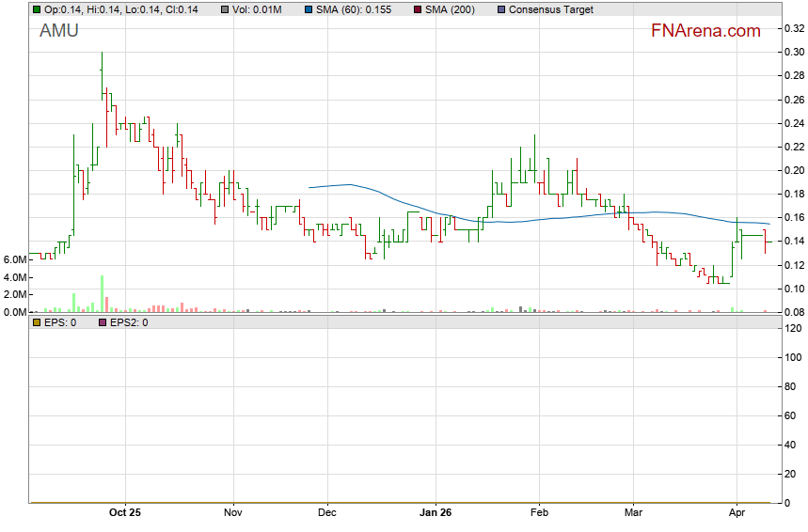Image resolution: width=808 pixels, height=532 pixels.
Task: Click the Feb date label on axis
Action: point(539,513)
